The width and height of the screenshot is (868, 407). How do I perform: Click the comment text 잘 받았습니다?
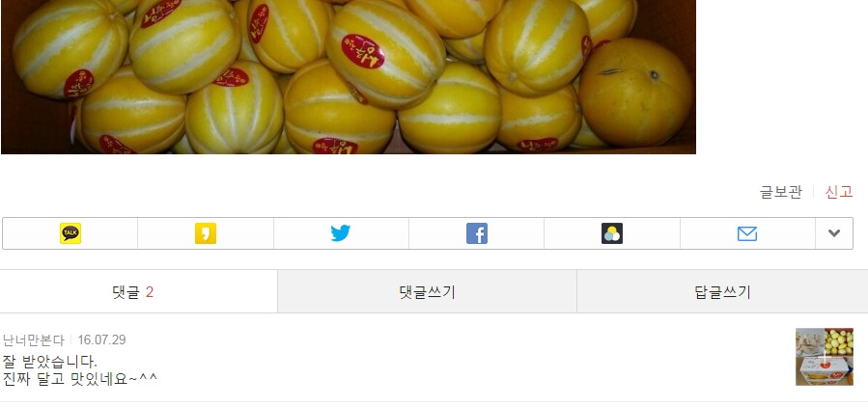[50, 362]
